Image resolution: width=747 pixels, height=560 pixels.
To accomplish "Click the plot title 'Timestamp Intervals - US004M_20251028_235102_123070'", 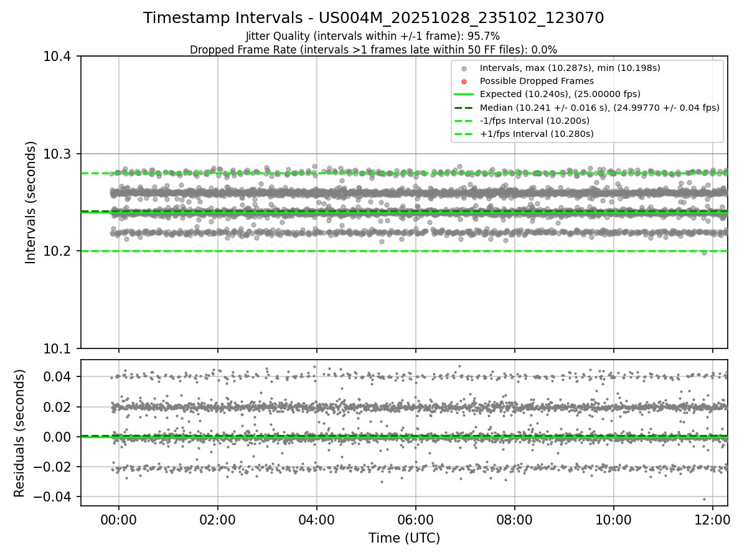I will [x=374, y=18].
